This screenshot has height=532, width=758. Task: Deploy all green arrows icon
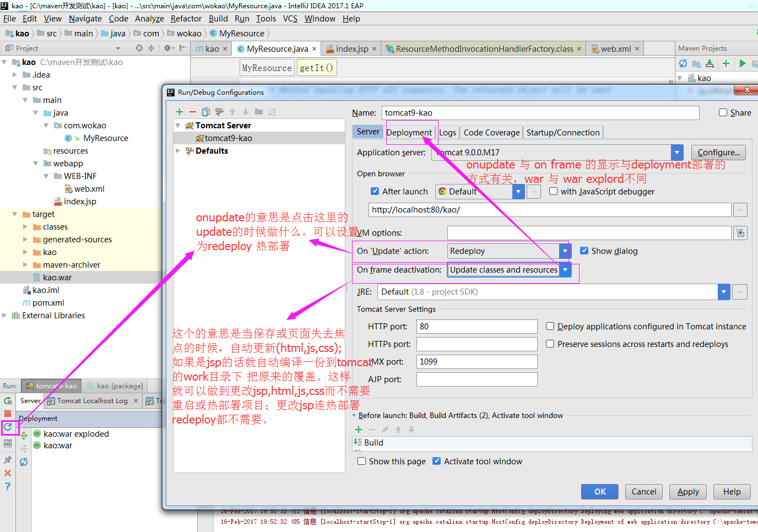24,435
